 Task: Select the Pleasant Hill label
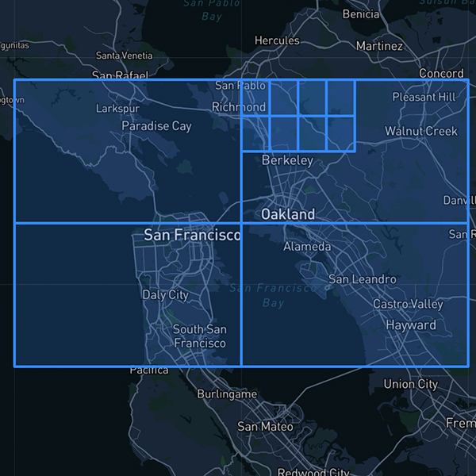424,97
